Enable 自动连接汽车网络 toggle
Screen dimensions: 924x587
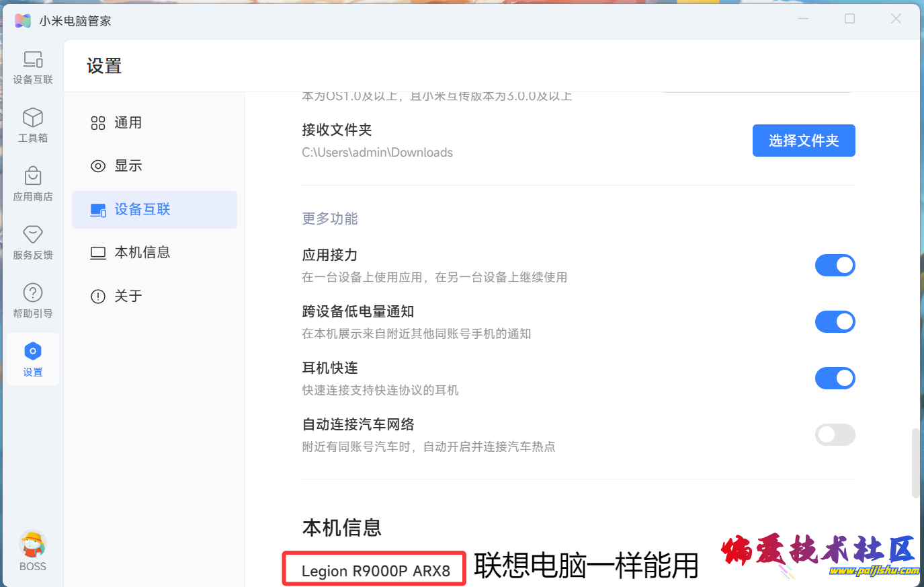click(x=835, y=435)
